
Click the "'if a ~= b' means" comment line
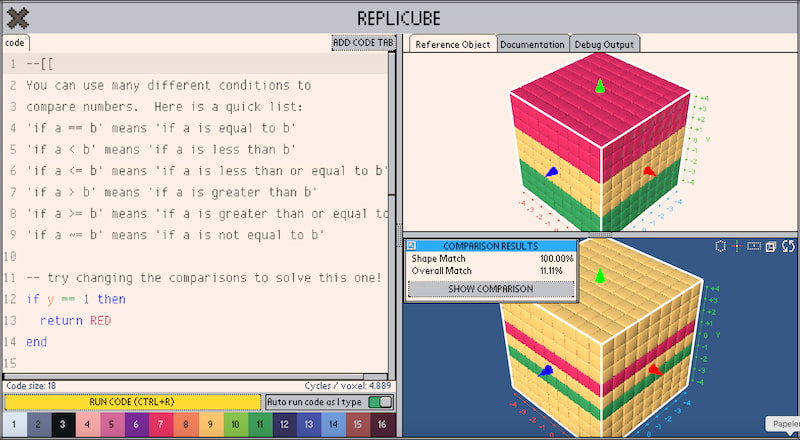[176, 235]
